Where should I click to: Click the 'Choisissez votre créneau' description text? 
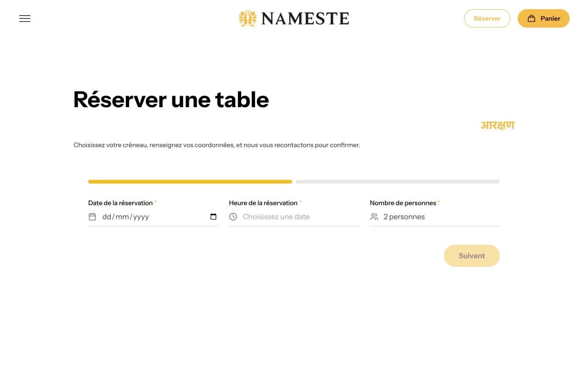coord(217,145)
